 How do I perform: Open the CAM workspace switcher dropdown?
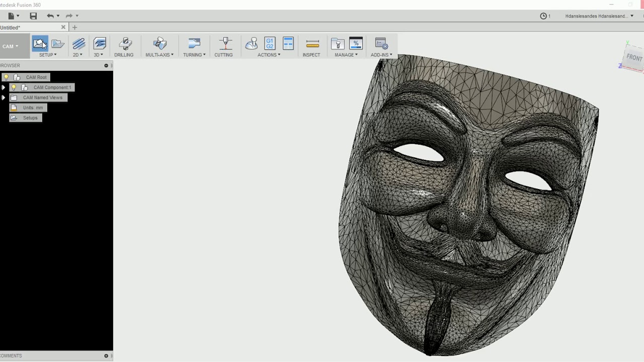click(x=10, y=46)
